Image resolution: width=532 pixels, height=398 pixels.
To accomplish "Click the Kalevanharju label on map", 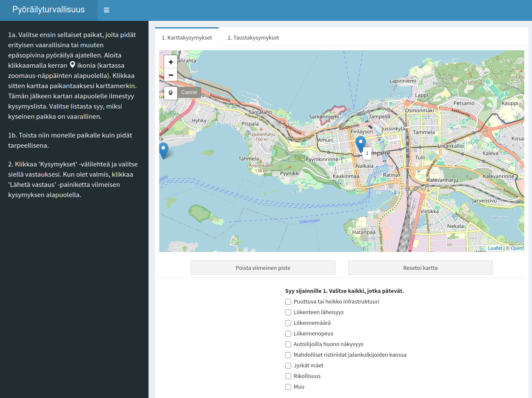I will [x=443, y=180].
